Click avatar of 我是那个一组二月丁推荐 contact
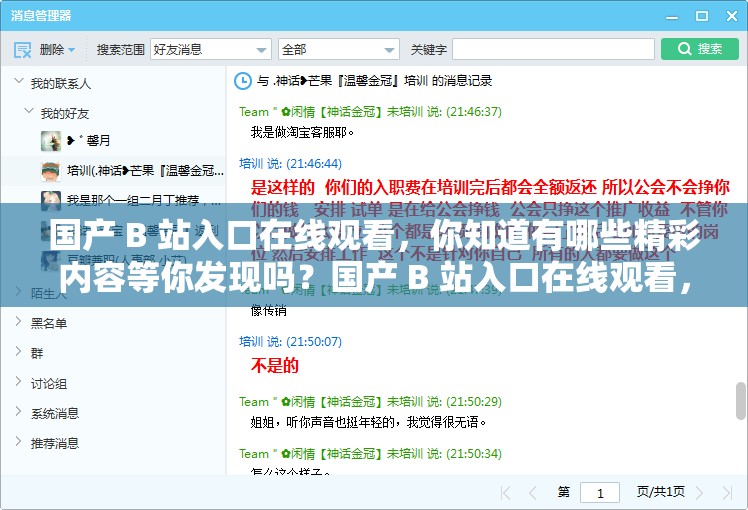 pos(51,200)
